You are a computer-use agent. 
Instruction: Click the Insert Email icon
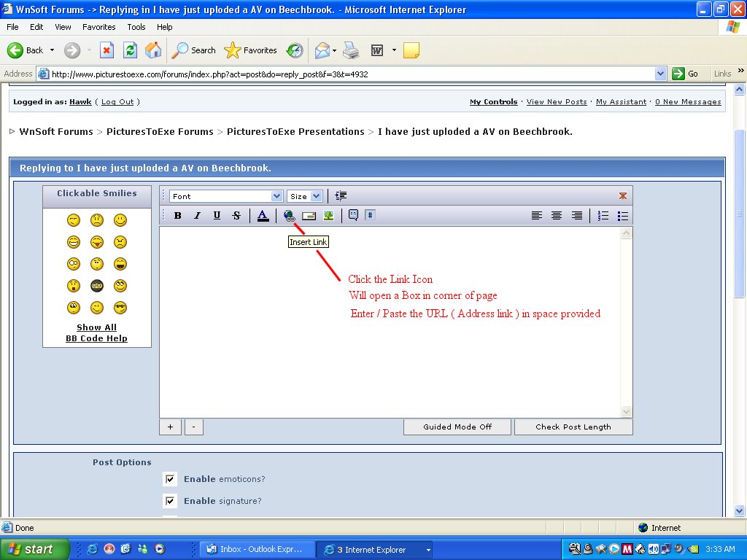309,216
